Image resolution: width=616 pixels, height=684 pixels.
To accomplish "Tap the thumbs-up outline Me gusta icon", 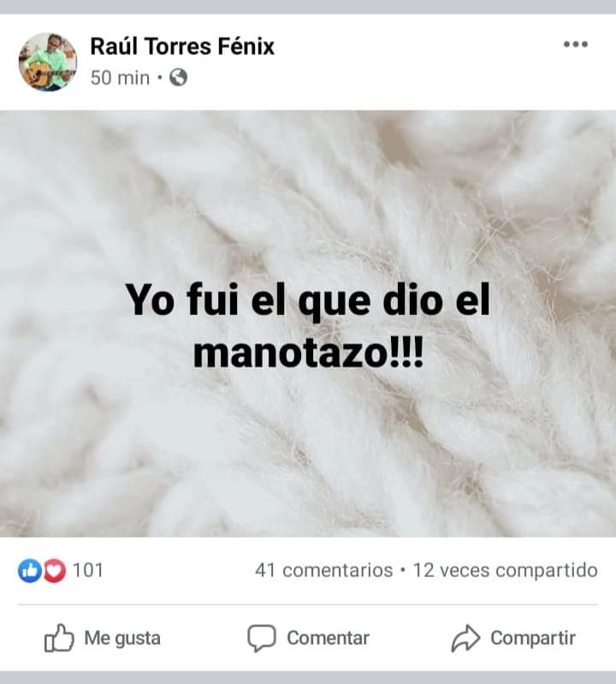I will 59,638.
